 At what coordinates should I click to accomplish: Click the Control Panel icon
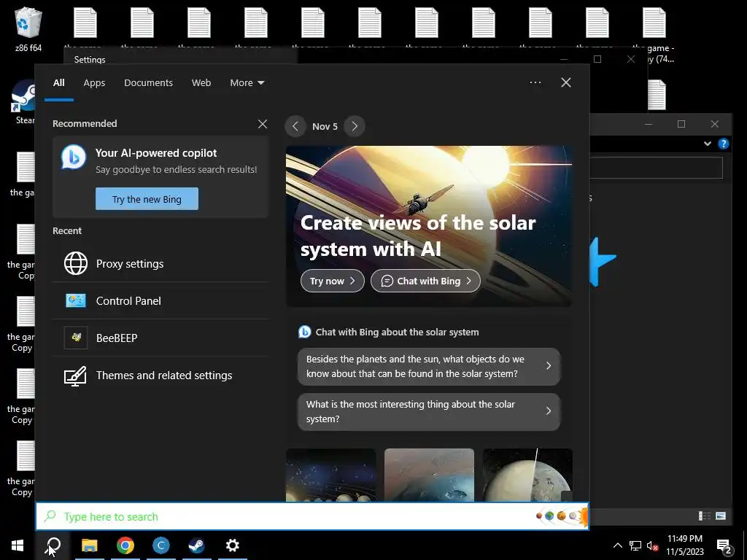click(76, 300)
